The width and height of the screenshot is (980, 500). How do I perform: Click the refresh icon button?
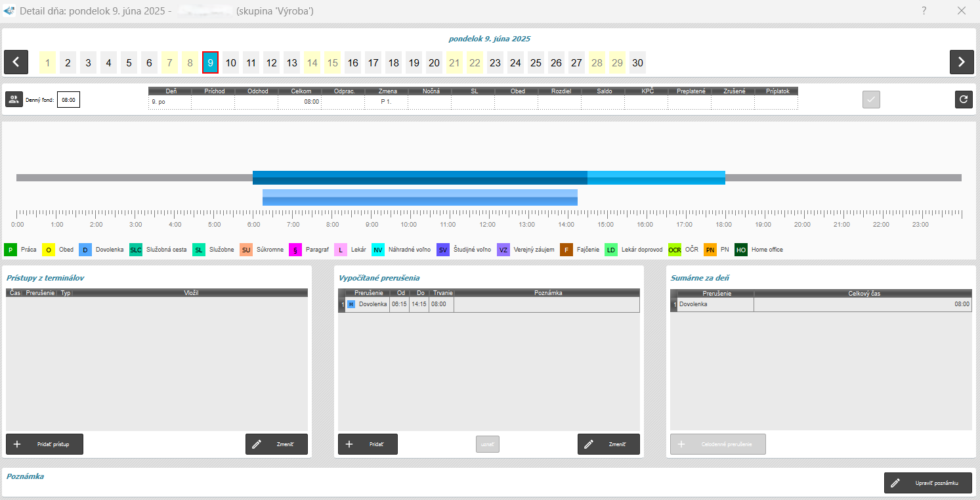click(x=964, y=100)
